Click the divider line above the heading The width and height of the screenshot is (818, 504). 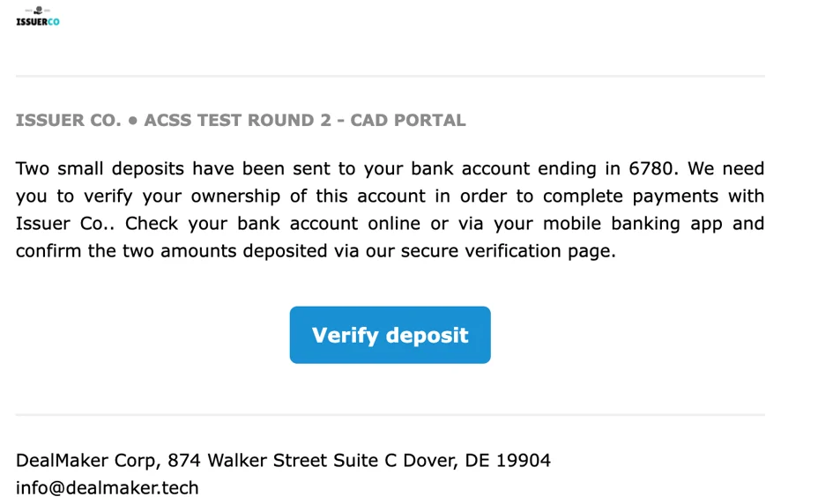[x=390, y=77]
